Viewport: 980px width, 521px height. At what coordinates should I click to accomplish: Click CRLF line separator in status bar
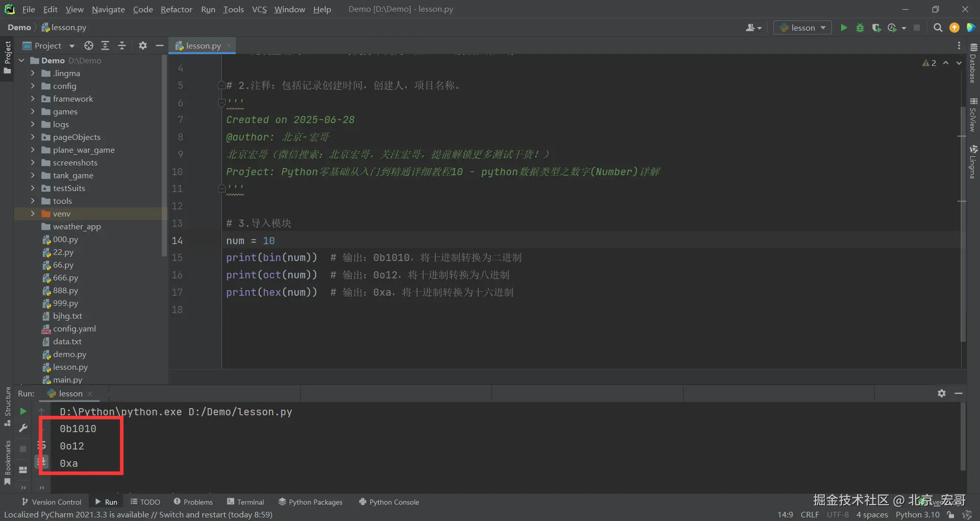pyautogui.click(x=810, y=514)
